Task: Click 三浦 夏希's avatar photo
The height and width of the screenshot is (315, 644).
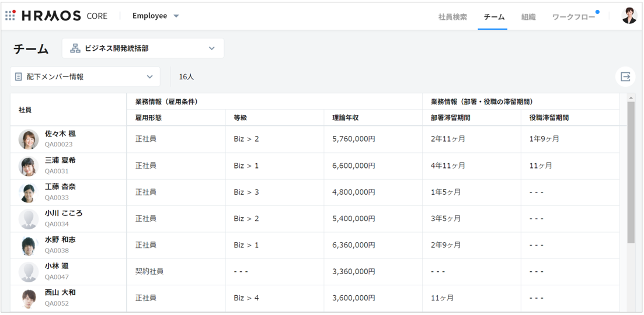Action: pyautogui.click(x=28, y=166)
